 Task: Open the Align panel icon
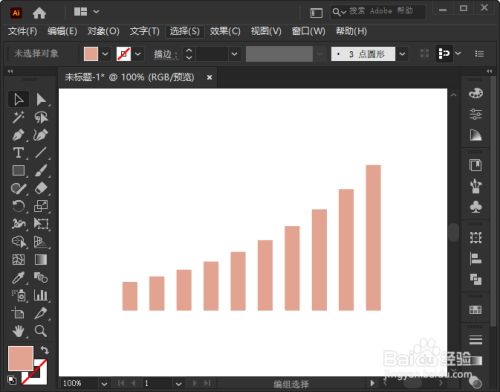point(476,258)
